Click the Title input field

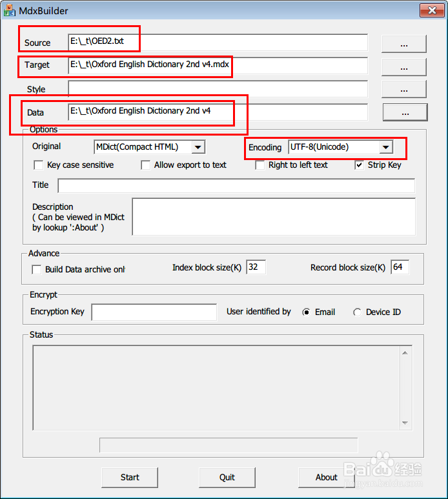[x=236, y=185]
